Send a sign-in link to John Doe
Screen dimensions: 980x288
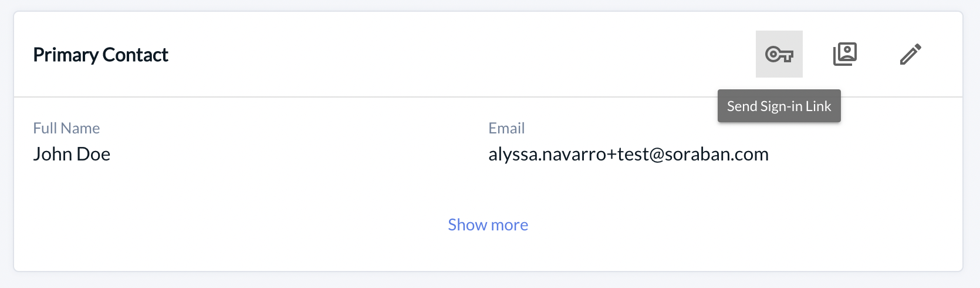point(779,54)
